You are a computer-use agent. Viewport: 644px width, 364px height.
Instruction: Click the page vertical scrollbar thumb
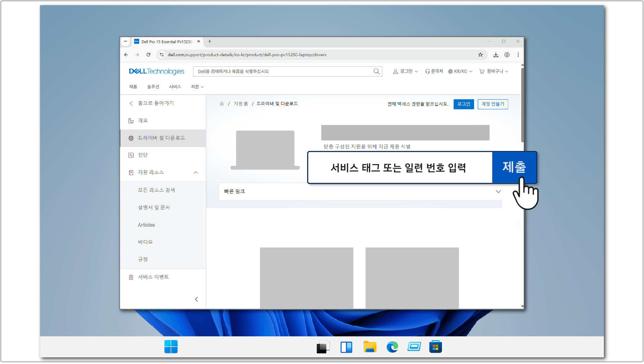(522, 105)
